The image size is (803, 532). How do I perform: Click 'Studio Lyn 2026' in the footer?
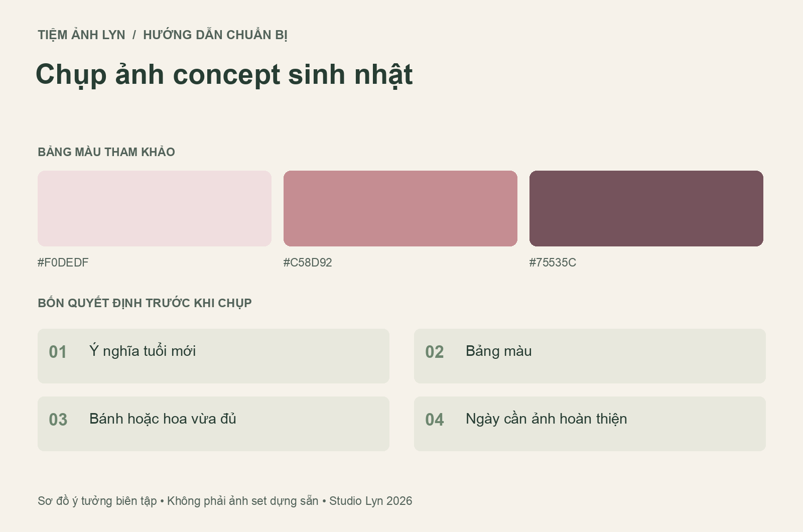(371, 501)
